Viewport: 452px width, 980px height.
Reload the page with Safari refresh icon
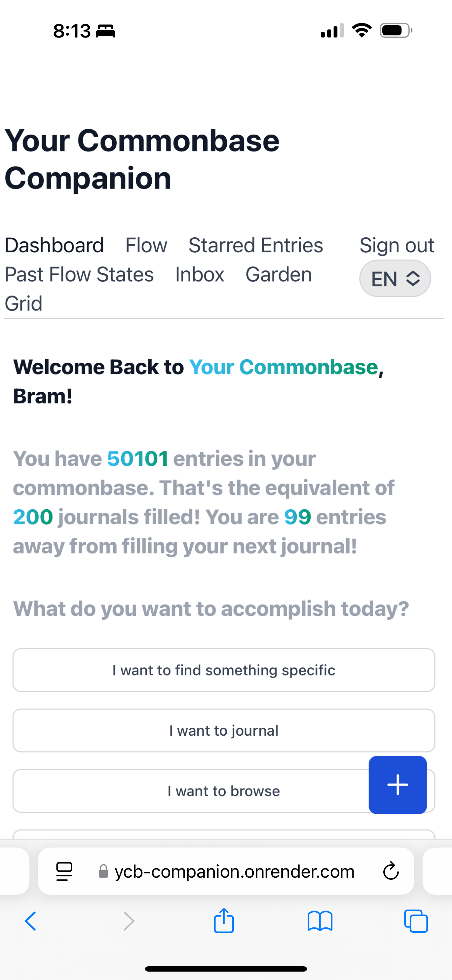[x=390, y=871]
